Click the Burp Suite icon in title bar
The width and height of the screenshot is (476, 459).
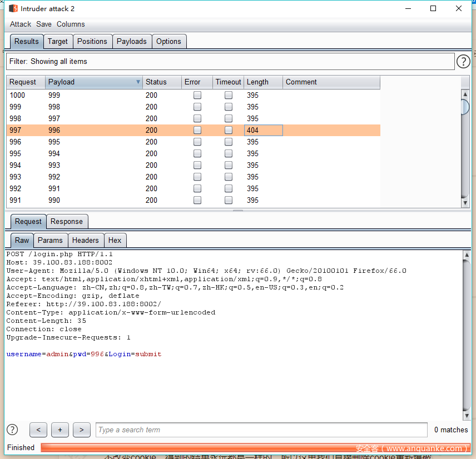[x=13, y=8]
